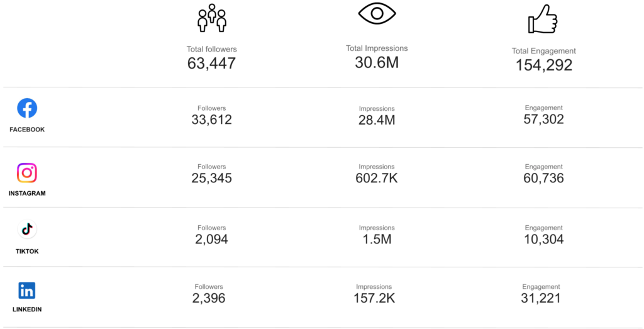Click the FACEBOOK text label

[x=27, y=130]
